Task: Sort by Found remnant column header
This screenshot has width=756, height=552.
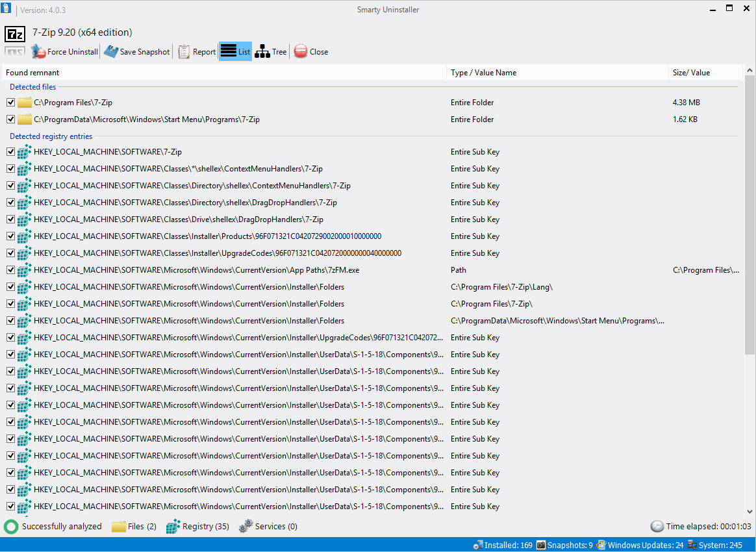Action: click(x=224, y=72)
